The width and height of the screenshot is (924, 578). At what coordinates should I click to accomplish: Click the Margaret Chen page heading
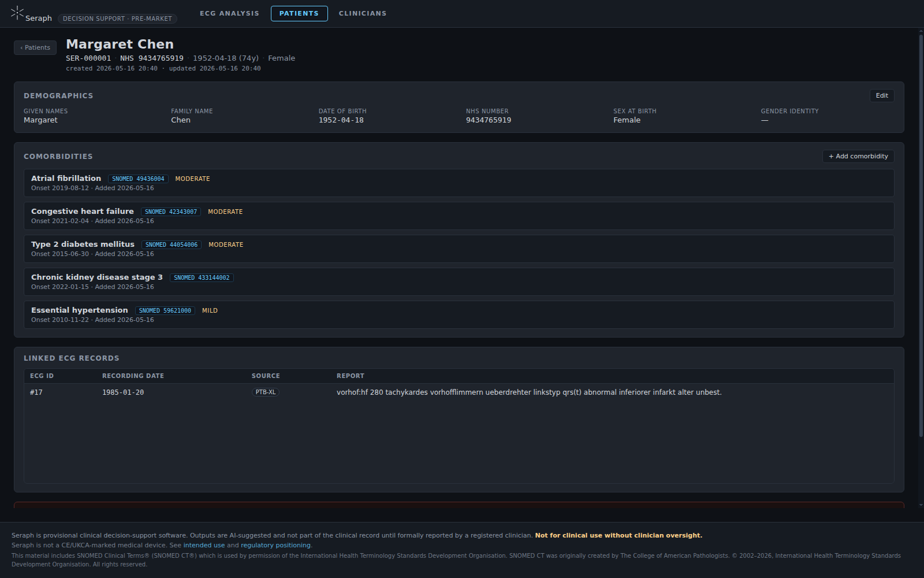120,44
